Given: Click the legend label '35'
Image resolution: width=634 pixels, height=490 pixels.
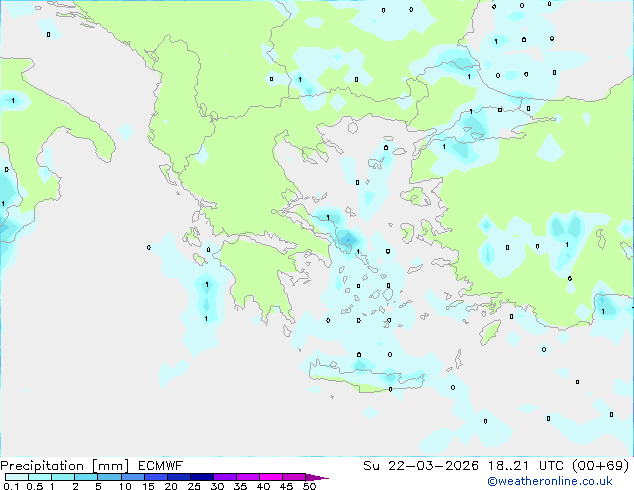Looking at the screenshot, I should coord(240,486).
